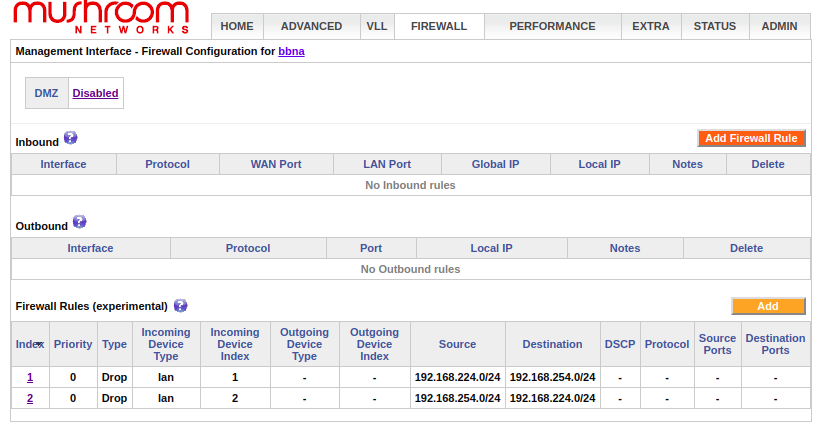Click the Inbound Protocol column header

(x=167, y=164)
